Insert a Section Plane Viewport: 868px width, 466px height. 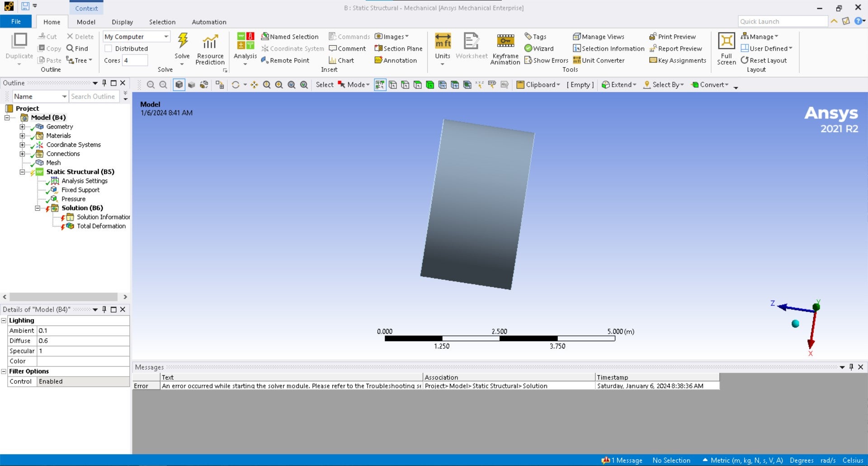(398, 48)
